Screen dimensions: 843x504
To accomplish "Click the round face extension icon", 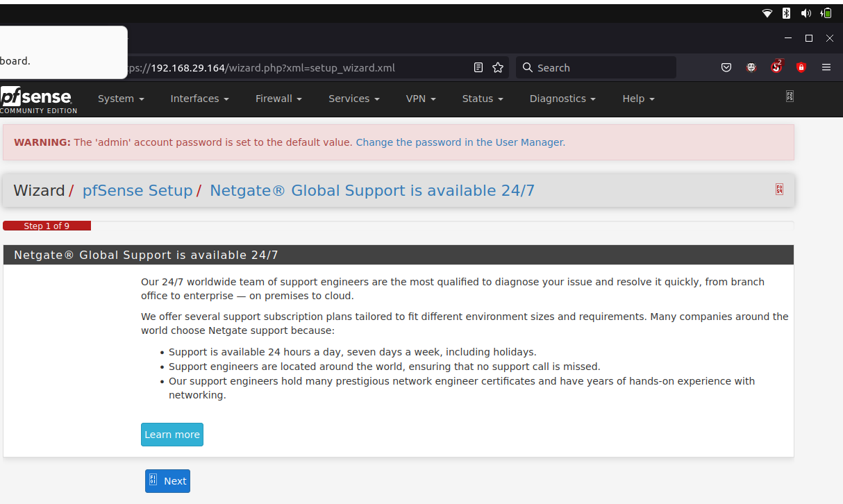I will coord(751,67).
